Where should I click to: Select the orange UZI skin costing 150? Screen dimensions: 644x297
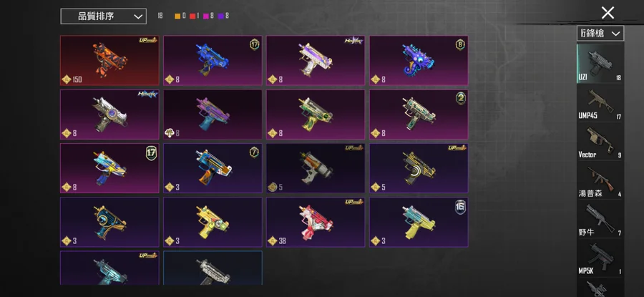pos(109,60)
